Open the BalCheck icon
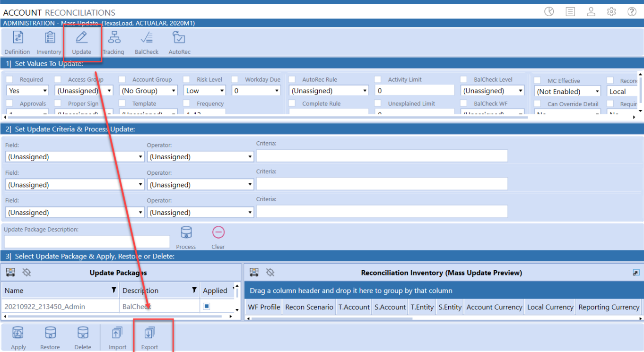Image resolution: width=644 pixels, height=352 pixels. coord(146,42)
